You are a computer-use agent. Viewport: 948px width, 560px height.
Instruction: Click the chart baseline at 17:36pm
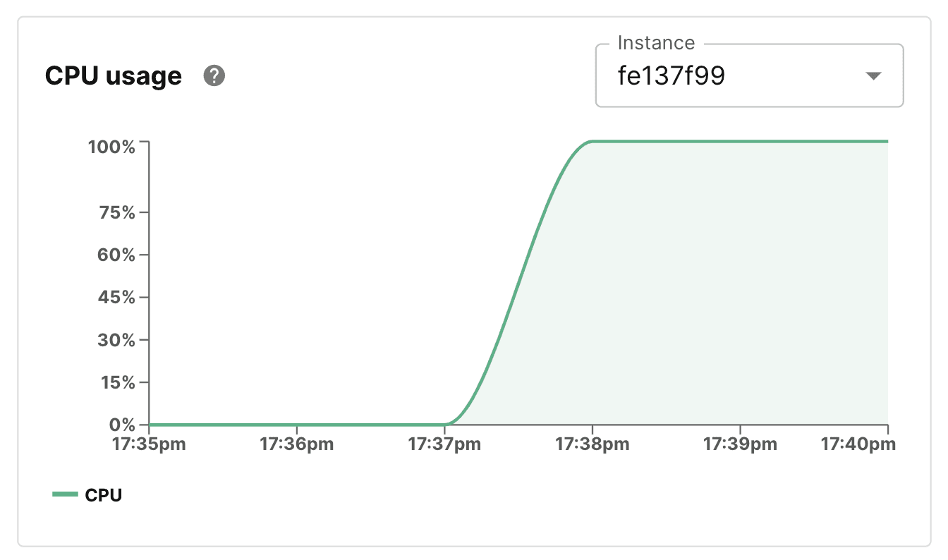[x=297, y=424]
